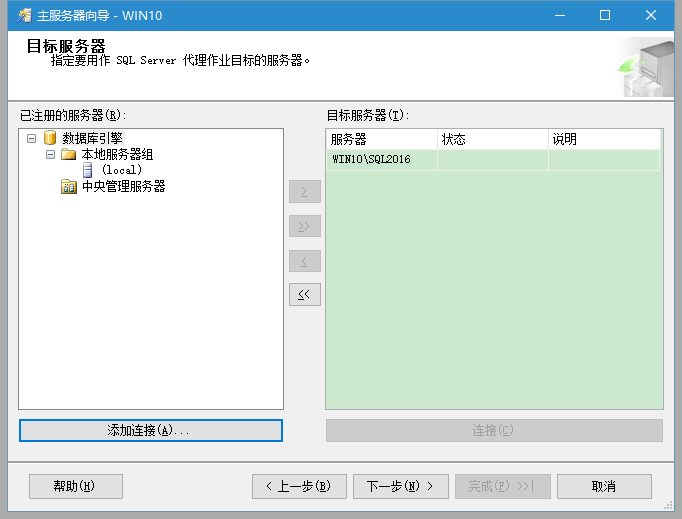Click the 服务器 column header
The height and width of the screenshot is (519, 682).
tap(349, 139)
